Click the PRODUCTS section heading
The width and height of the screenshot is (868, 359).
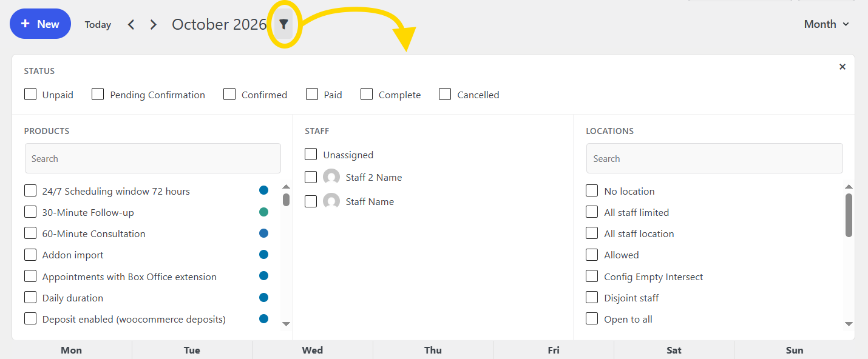tap(47, 131)
